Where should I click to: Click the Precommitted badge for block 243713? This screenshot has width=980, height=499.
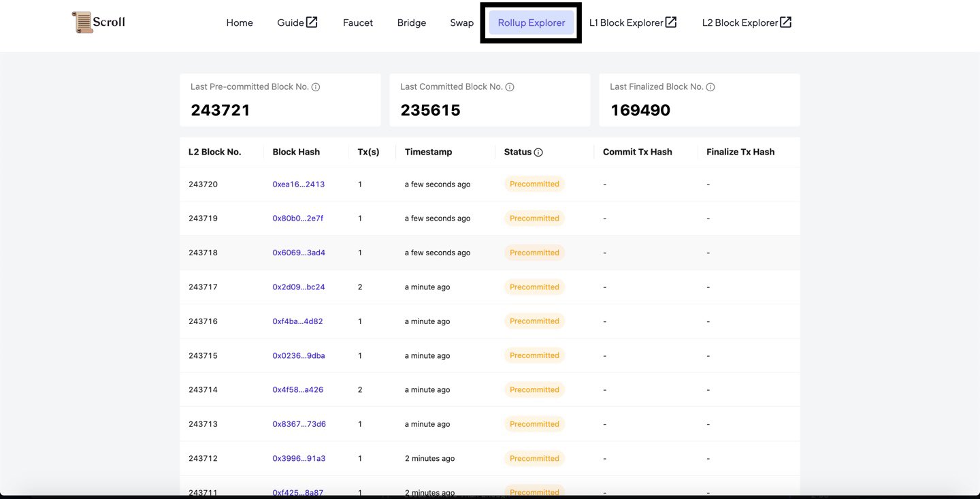click(534, 424)
